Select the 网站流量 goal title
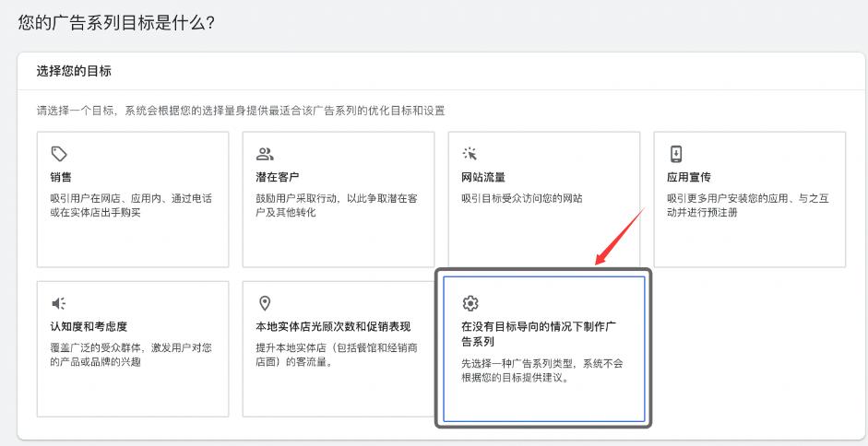 point(482,177)
